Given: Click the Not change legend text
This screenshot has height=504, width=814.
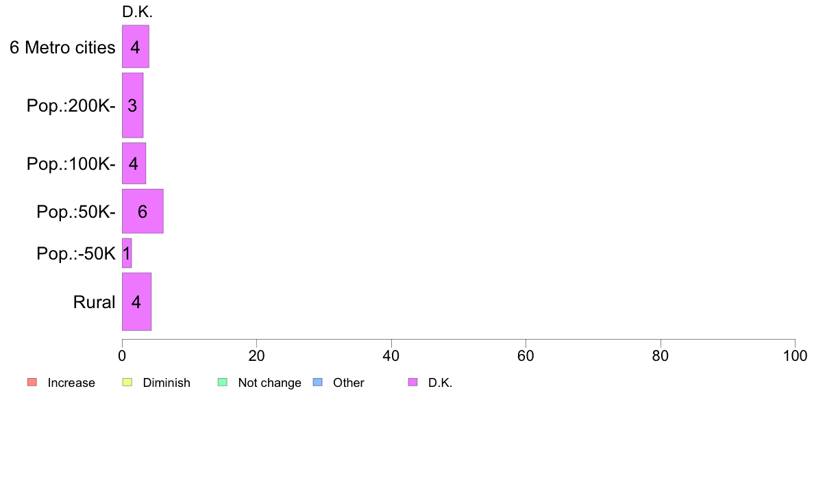Looking at the screenshot, I should click(269, 383).
